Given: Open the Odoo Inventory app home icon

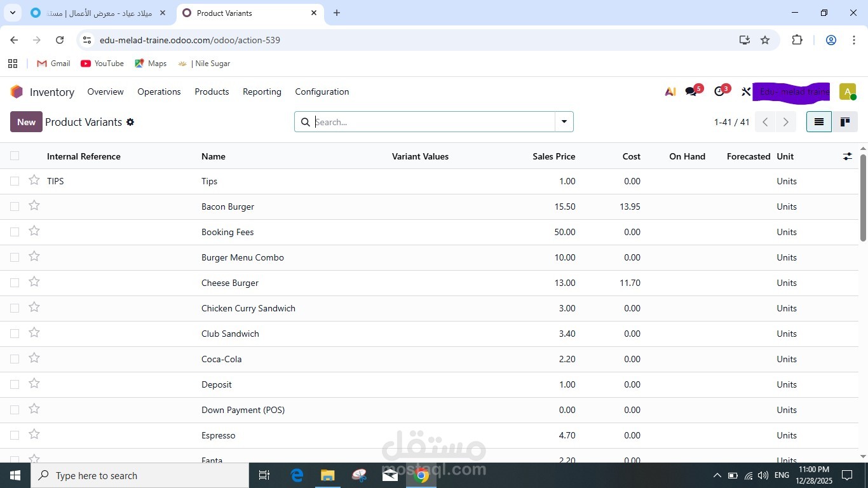Looking at the screenshot, I should pyautogui.click(x=17, y=91).
